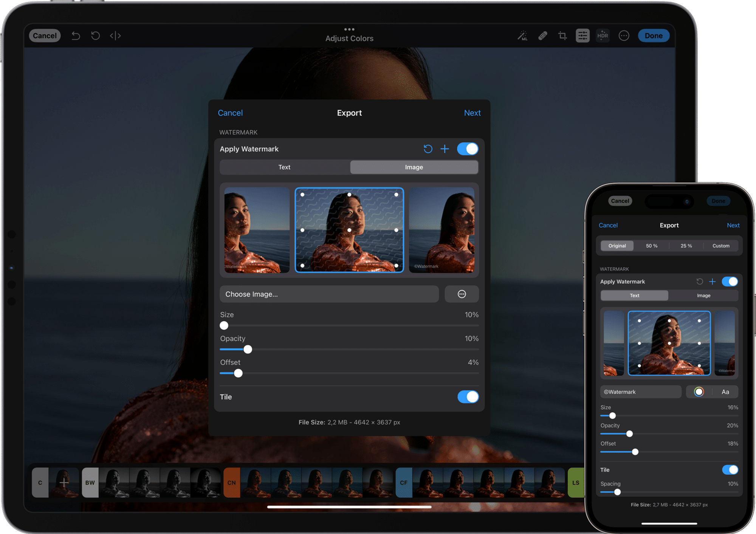756x534 pixels.
Task: Open the Adjust sliders panel icon
Action: (582, 36)
